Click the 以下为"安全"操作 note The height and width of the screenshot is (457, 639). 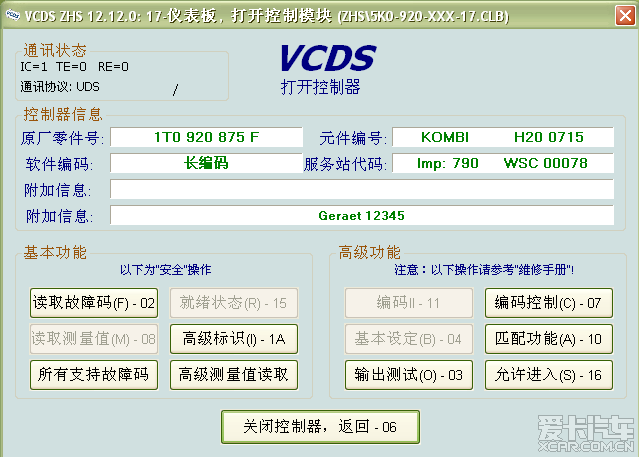[x=165, y=270]
